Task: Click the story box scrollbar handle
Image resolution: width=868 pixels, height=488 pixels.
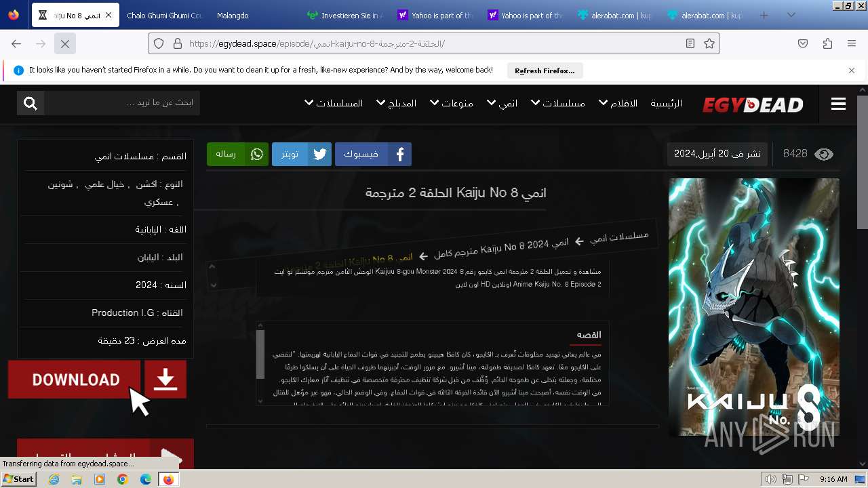Action: click(x=260, y=354)
